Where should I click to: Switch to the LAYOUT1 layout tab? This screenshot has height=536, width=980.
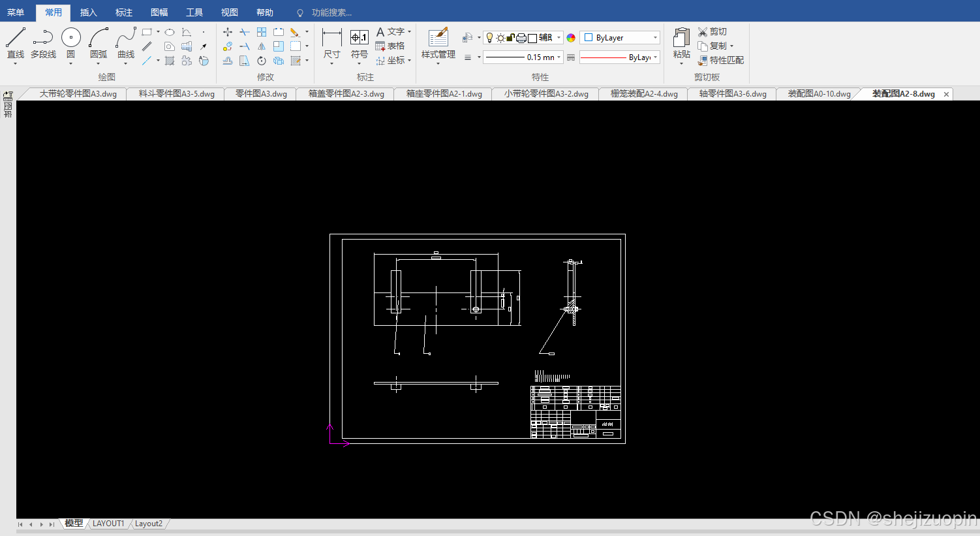coord(108,524)
